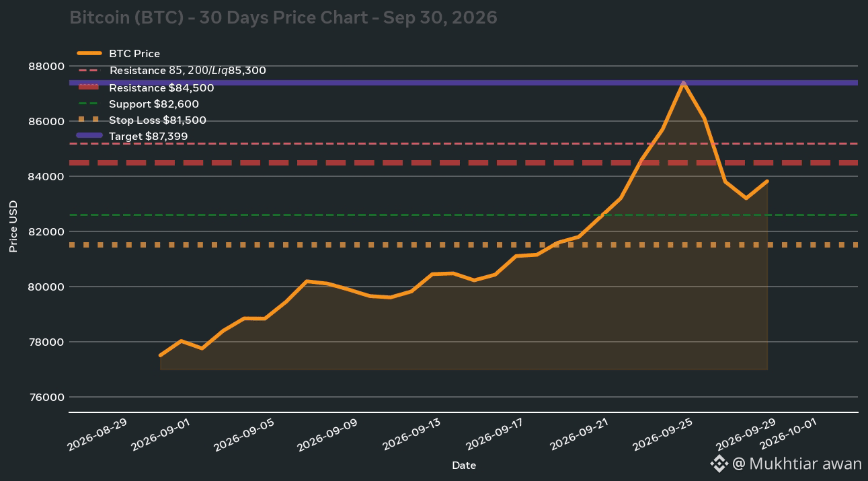Click the Target $87,399 purple legend swatch
This screenshot has height=481, width=868.
[x=89, y=136]
